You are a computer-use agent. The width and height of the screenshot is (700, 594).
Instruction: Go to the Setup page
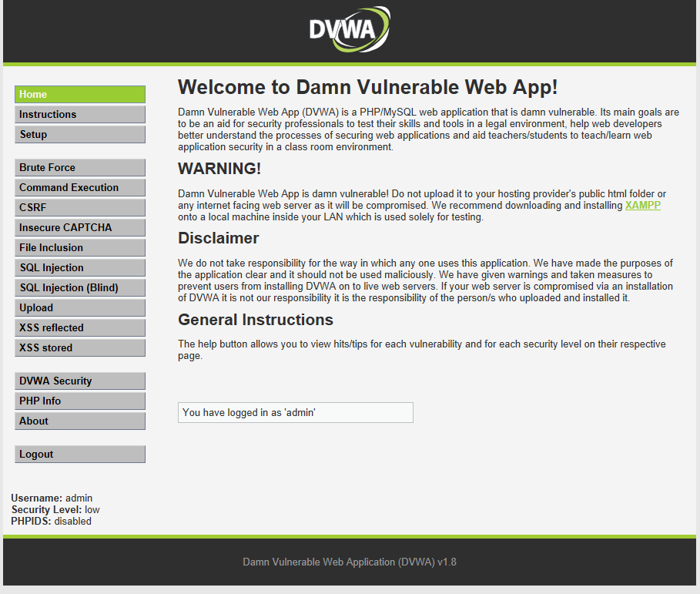point(80,134)
